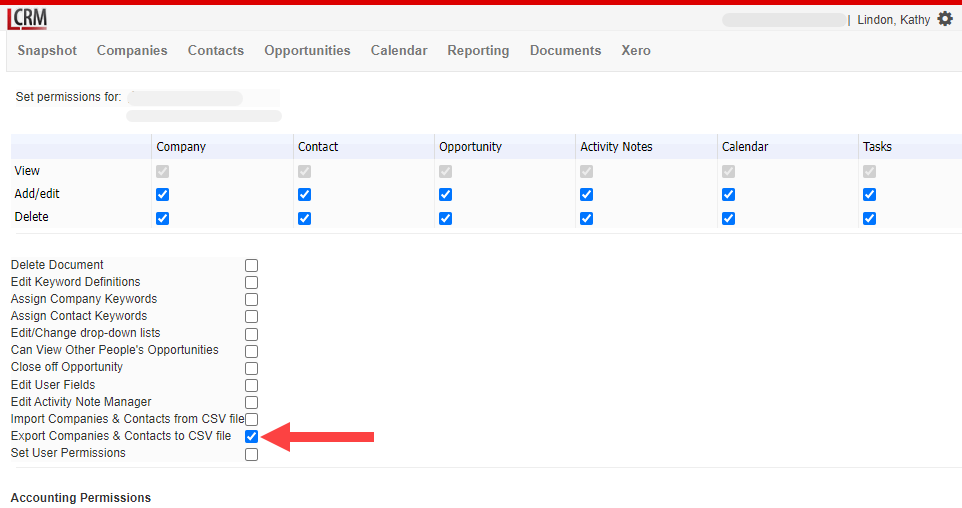Screen dimensions: 962x508
Task: Check the Delete Document permission
Action: tap(252, 266)
